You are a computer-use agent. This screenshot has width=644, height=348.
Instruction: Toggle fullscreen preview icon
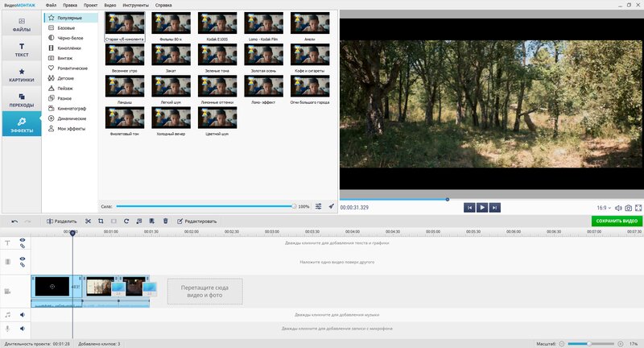[x=638, y=208]
